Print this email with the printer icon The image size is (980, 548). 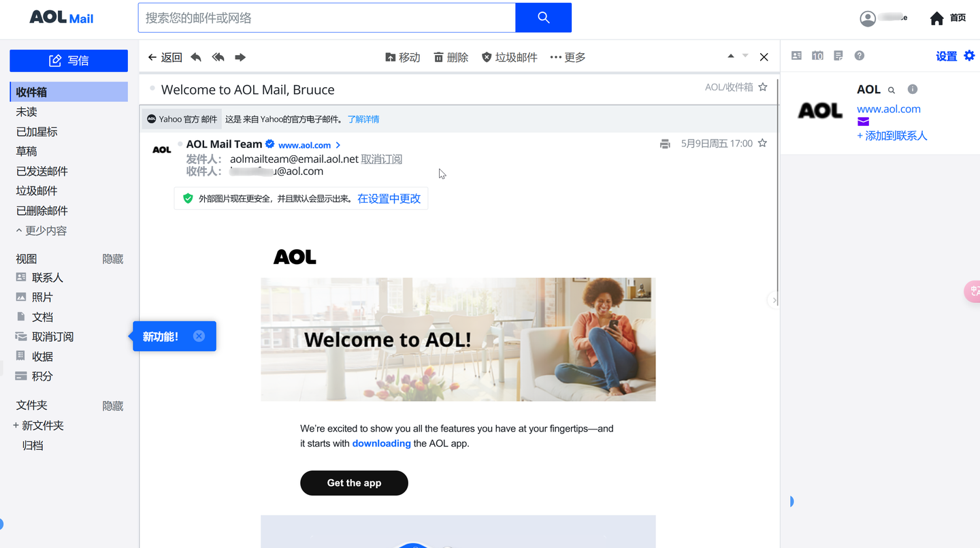(x=665, y=144)
